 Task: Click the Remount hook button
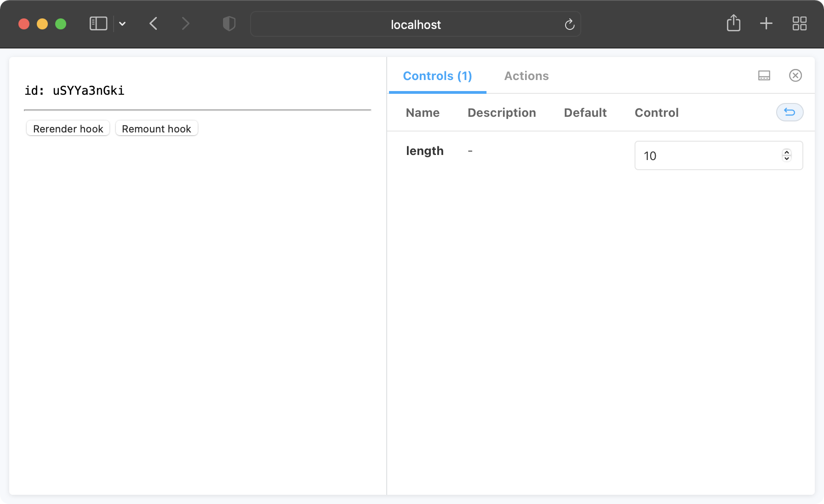pyautogui.click(x=156, y=129)
